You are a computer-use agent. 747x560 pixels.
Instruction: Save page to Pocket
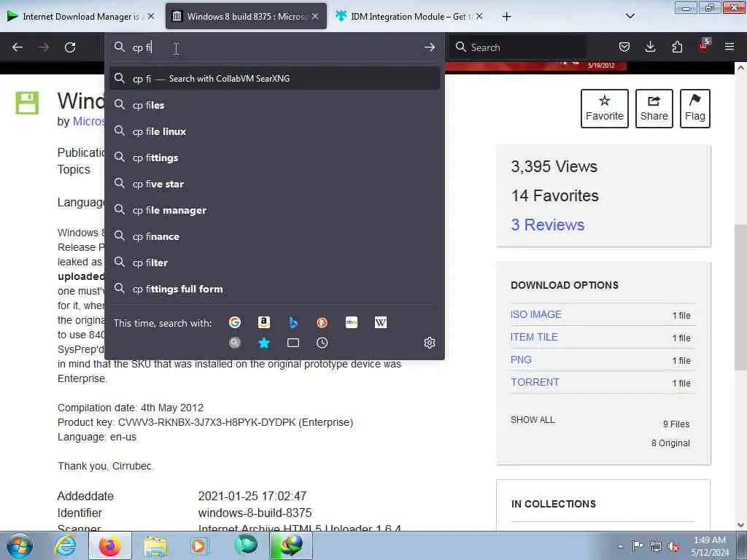coord(624,47)
